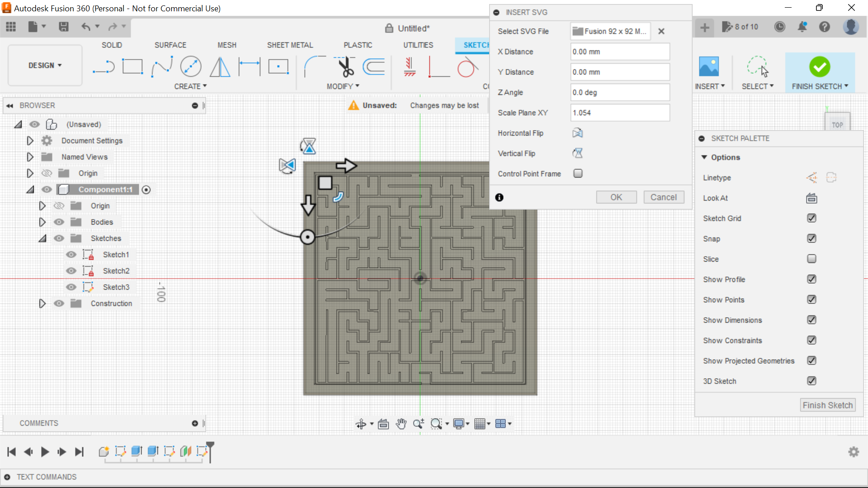868x488 pixels.
Task: Hide Sketch1 using its visibility eye
Action: 71,254
